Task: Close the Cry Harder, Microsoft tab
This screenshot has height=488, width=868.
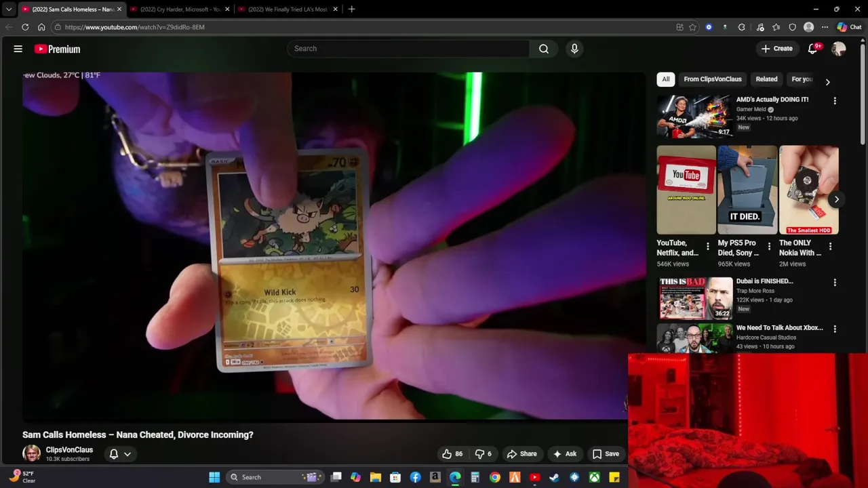Action: pyautogui.click(x=227, y=9)
